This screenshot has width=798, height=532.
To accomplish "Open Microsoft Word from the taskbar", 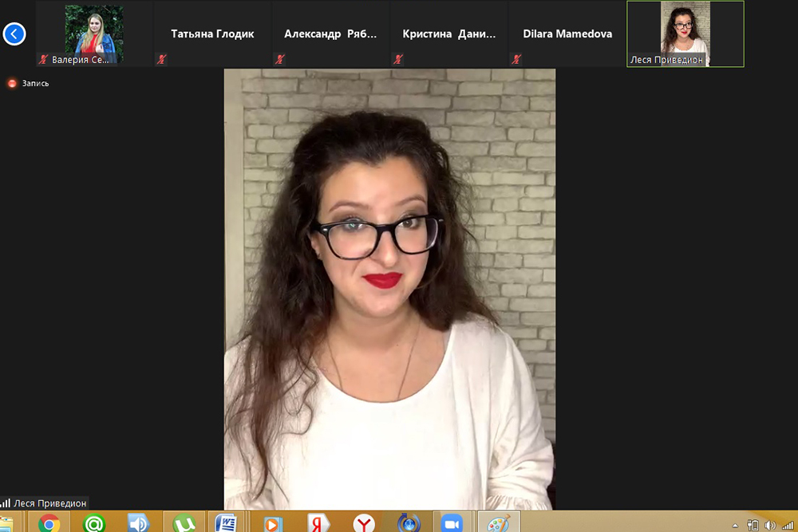I will point(227,523).
